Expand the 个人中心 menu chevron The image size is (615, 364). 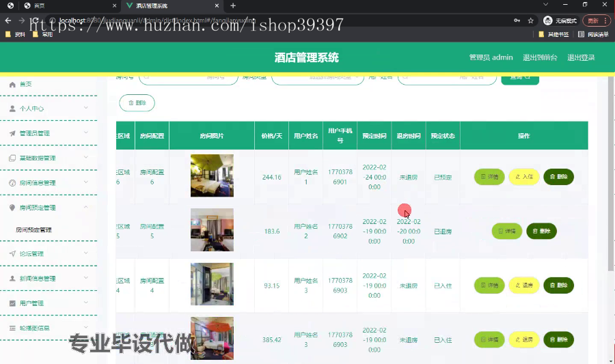point(86,108)
